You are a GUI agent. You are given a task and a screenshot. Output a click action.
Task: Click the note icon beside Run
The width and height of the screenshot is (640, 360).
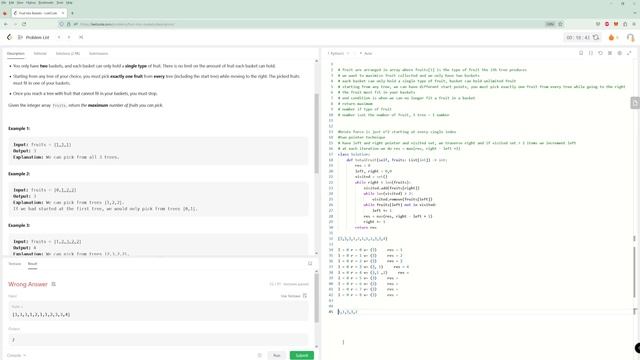pyautogui.click(x=260, y=356)
